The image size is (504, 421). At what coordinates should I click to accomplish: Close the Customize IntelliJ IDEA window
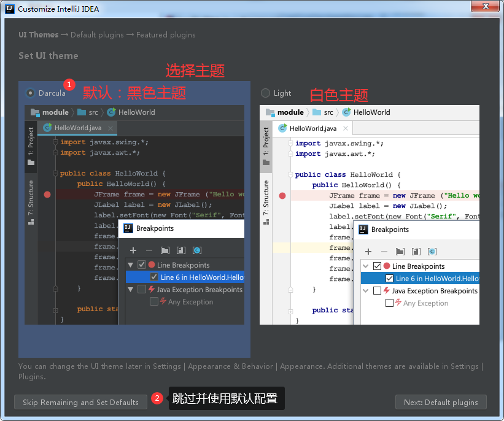[486, 6]
